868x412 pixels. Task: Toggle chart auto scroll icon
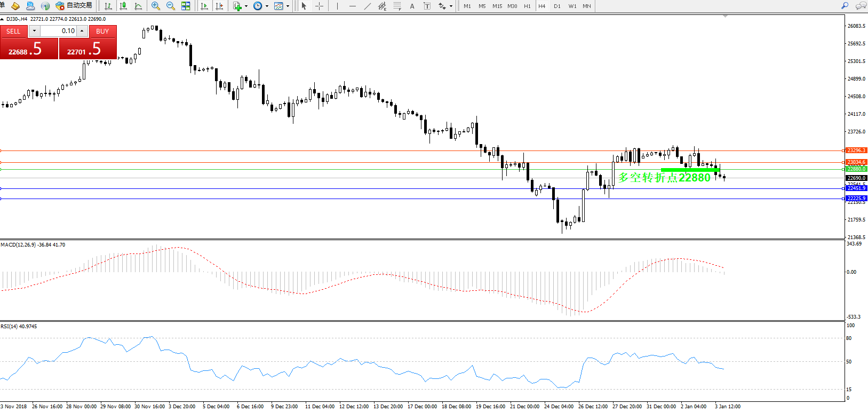coord(204,6)
